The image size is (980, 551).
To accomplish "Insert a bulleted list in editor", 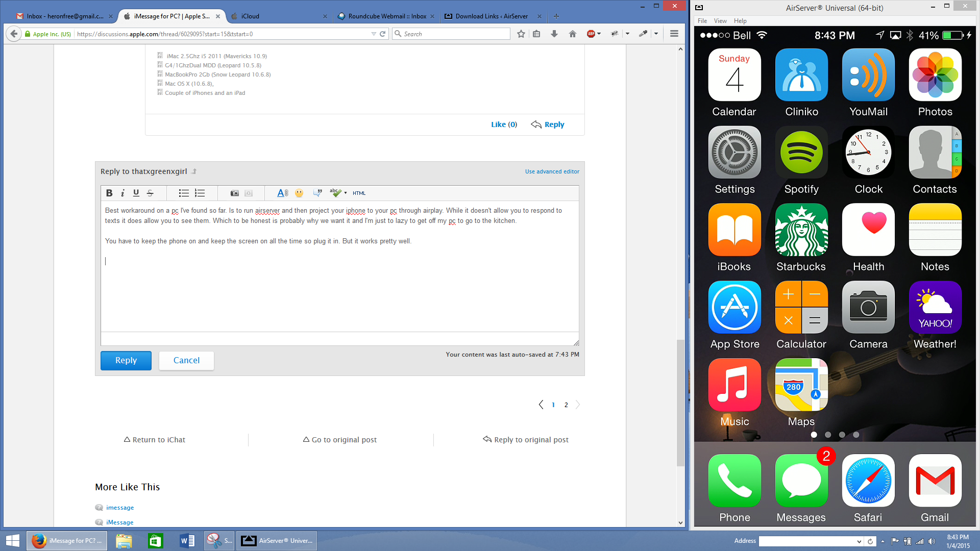I will [184, 193].
